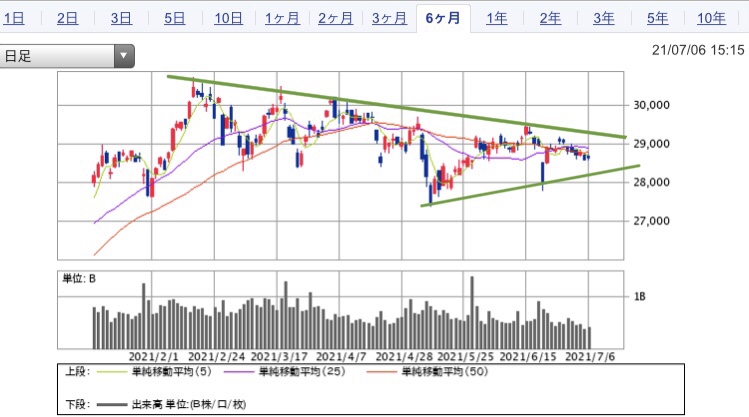The image size is (749, 417).
Task: Click the green line sample for 5-day average
Action: tap(112, 372)
